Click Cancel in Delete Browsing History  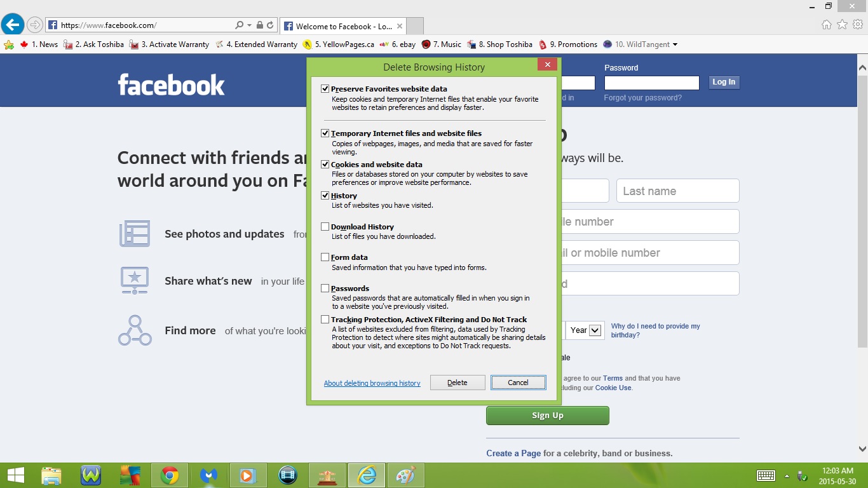click(518, 383)
